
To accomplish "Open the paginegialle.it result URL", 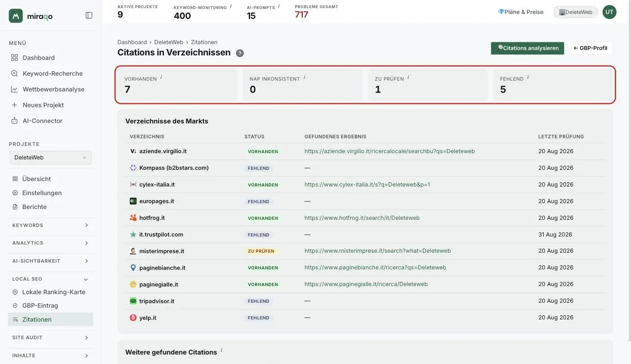I will pos(366,284).
